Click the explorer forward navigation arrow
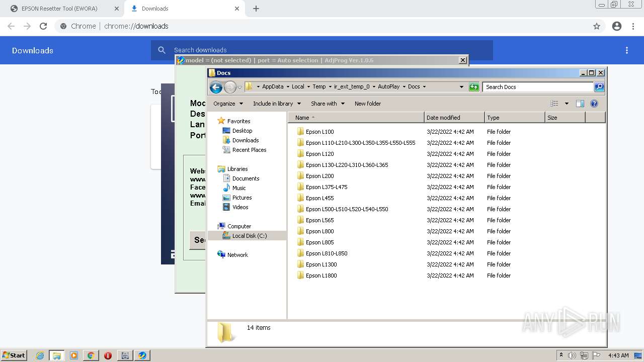The width and height of the screenshot is (644, 362). (230, 87)
